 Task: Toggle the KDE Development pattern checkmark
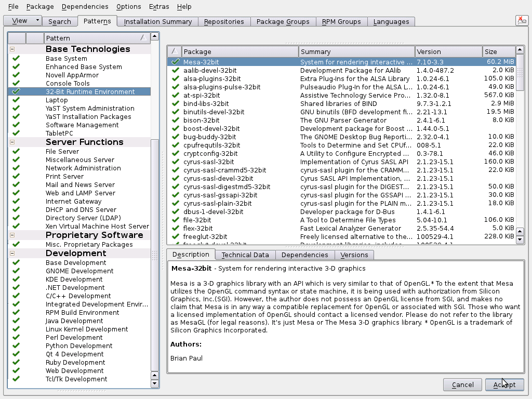click(x=16, y=279)
